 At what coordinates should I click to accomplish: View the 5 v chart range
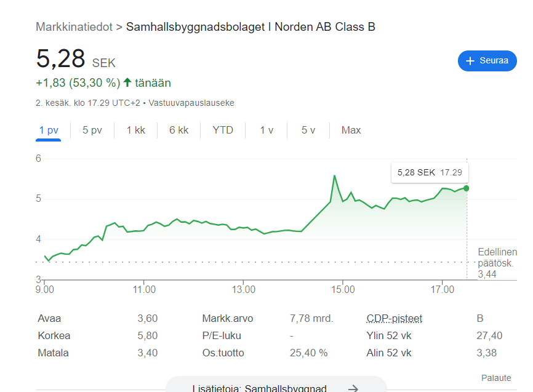coord(308,130)
